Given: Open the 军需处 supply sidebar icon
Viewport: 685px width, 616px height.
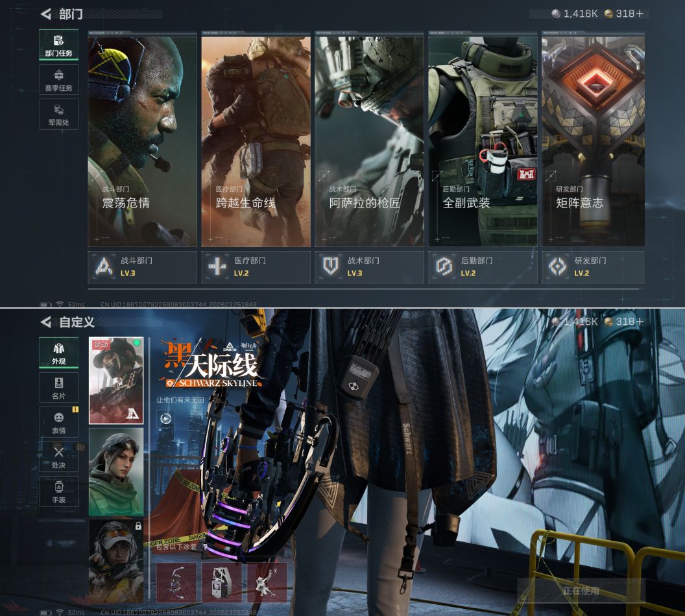Looking at the screenshot, I should click(58, 114).
